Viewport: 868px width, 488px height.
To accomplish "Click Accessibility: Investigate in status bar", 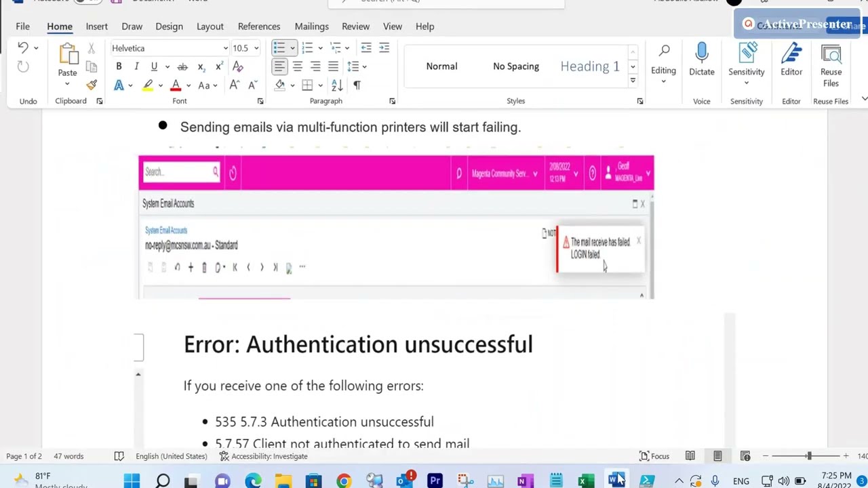I will tap(263, 456).
